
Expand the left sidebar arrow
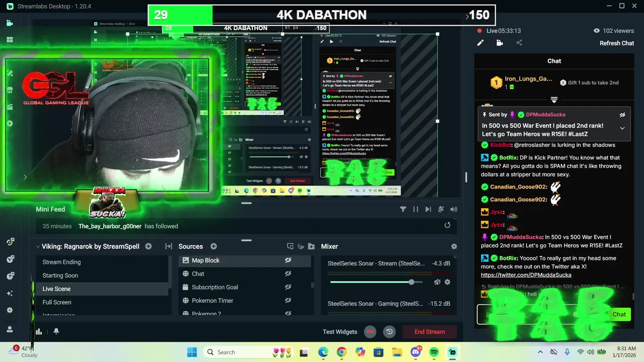coord(25,177)
